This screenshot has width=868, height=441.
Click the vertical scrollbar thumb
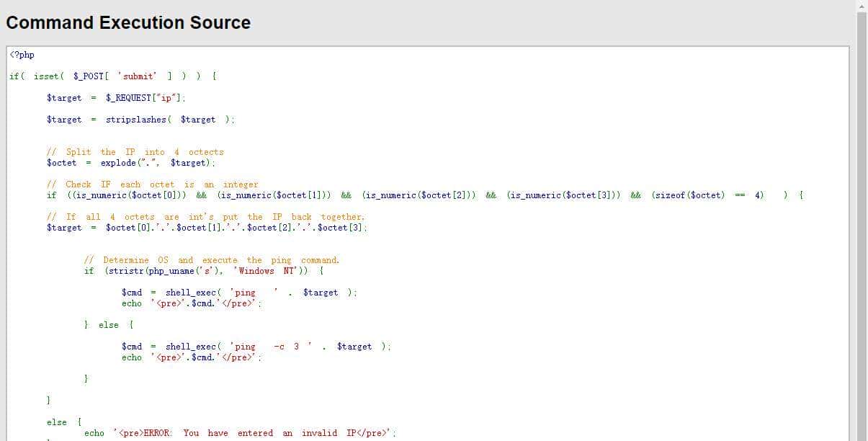(x=862, y=216)
